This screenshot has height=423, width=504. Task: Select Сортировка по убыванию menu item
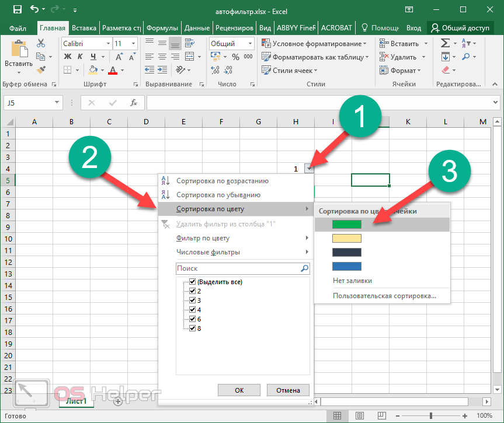pos(218,195)
